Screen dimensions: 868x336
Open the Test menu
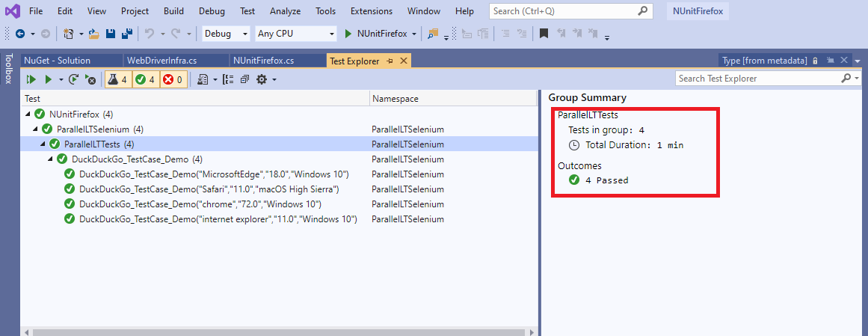click(x=248, y=11)
